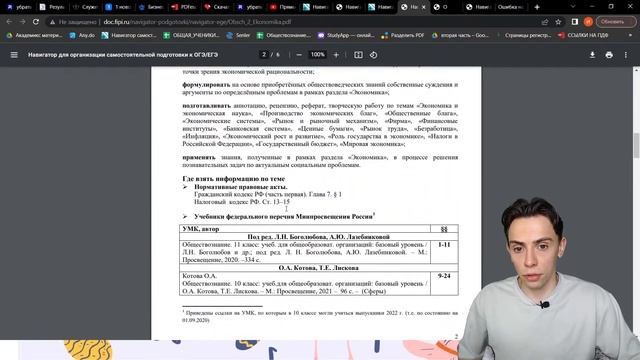The width and height of the screenshot is (640, 360).
Task: Click the PDF page number field
Action: tap(264, 55)
